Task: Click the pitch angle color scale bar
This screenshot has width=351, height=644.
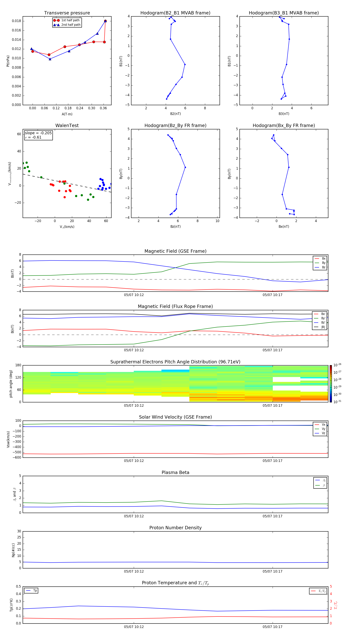Action: tap(331, 384)
